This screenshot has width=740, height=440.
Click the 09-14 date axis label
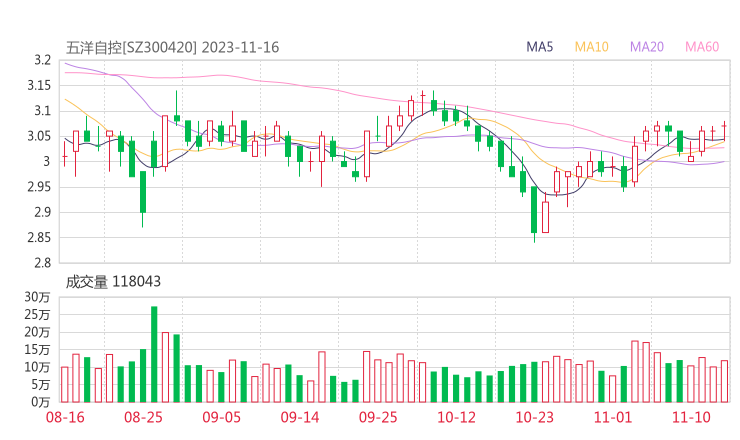(x=300, y=417)
